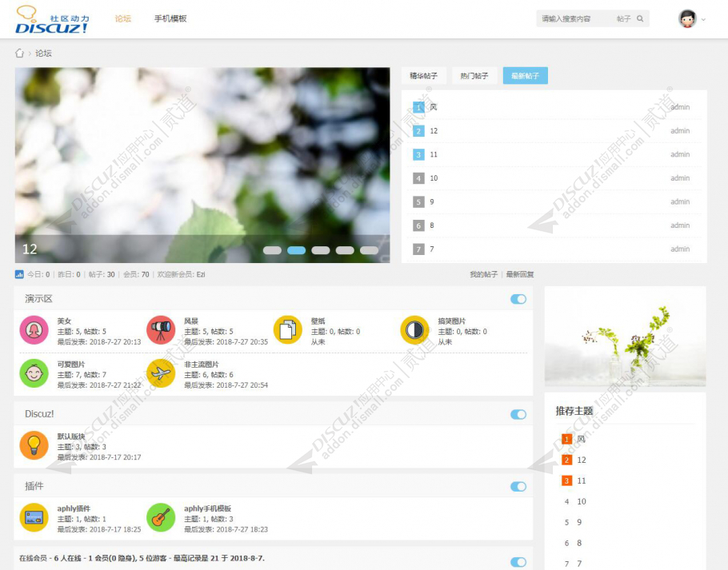Click rank badge 4 in latest posts list

(x=418, y=178)
